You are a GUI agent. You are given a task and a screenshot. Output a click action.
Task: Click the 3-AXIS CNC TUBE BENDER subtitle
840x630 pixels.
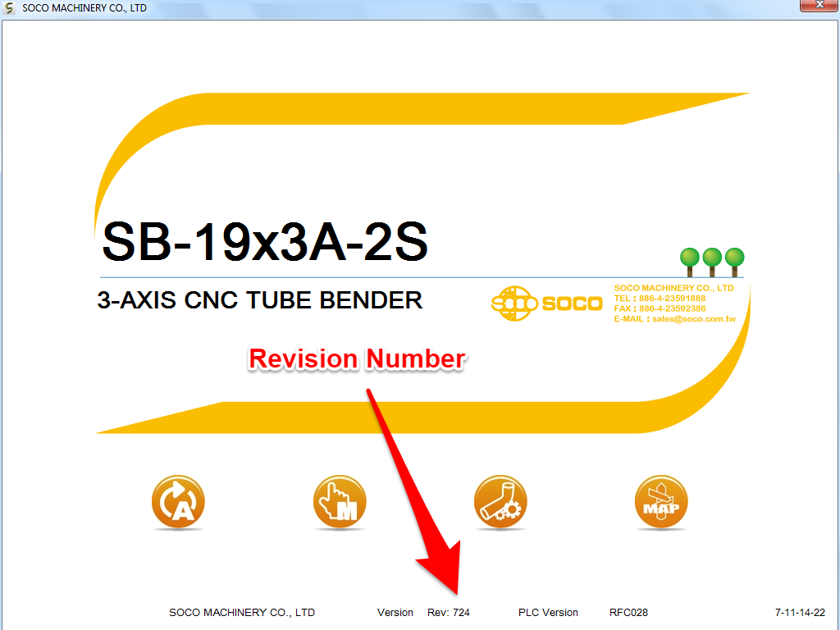[x=260, y=300]
